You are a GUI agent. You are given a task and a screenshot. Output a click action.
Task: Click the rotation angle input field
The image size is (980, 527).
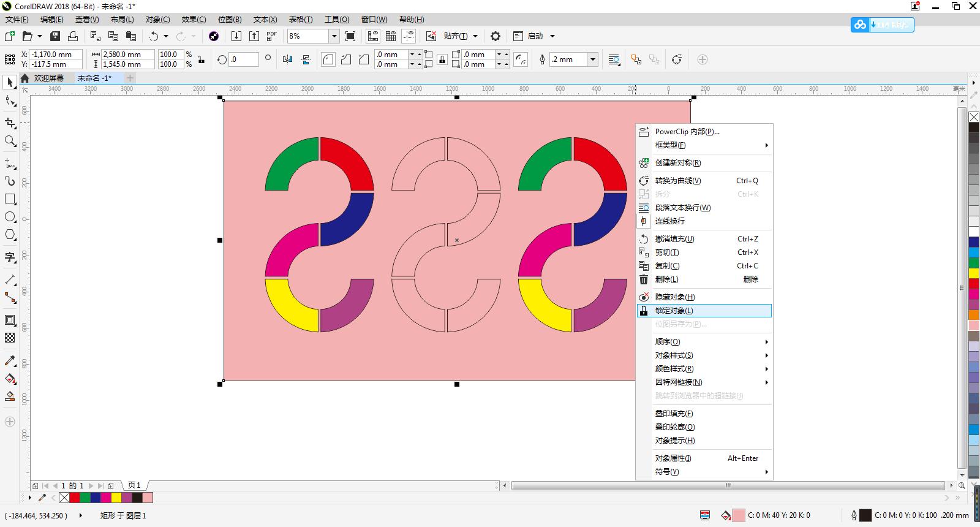[x=243, y=59]
